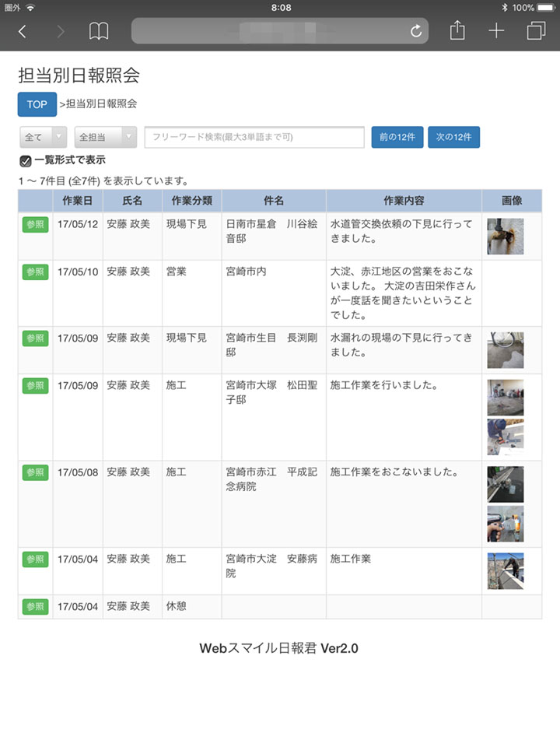Open a new tab with plus icon

coord(496,31)
